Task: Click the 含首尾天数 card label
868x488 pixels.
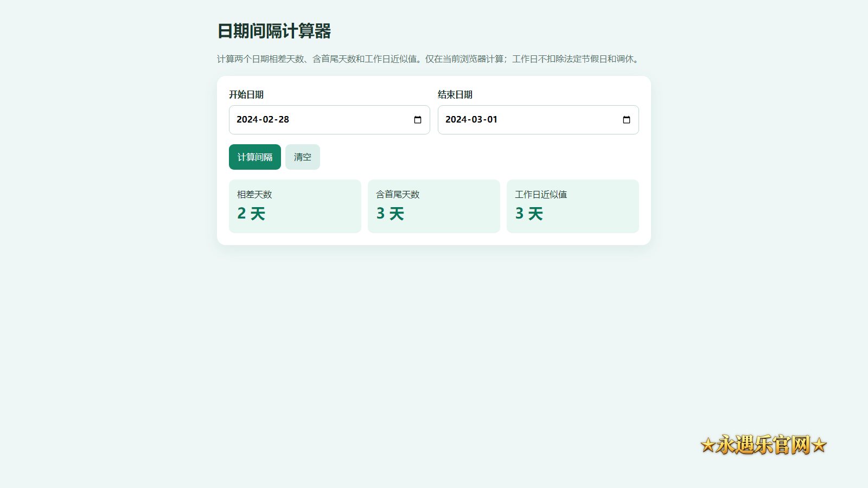Action: point(398,194)
